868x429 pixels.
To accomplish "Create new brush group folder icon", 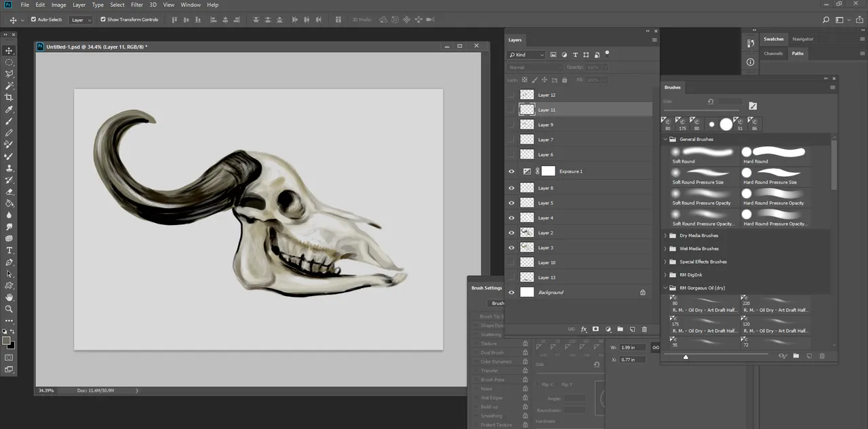I will point(796,356).
